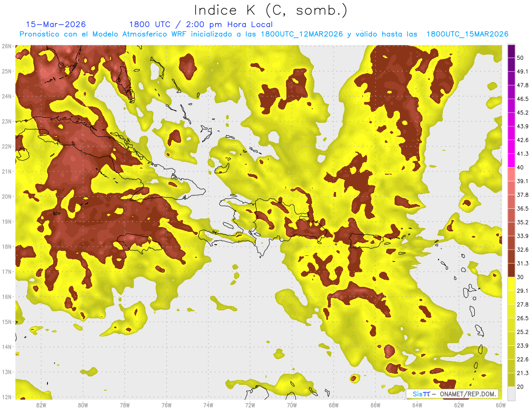Click the "66W" longitude label

coord(376,405)
